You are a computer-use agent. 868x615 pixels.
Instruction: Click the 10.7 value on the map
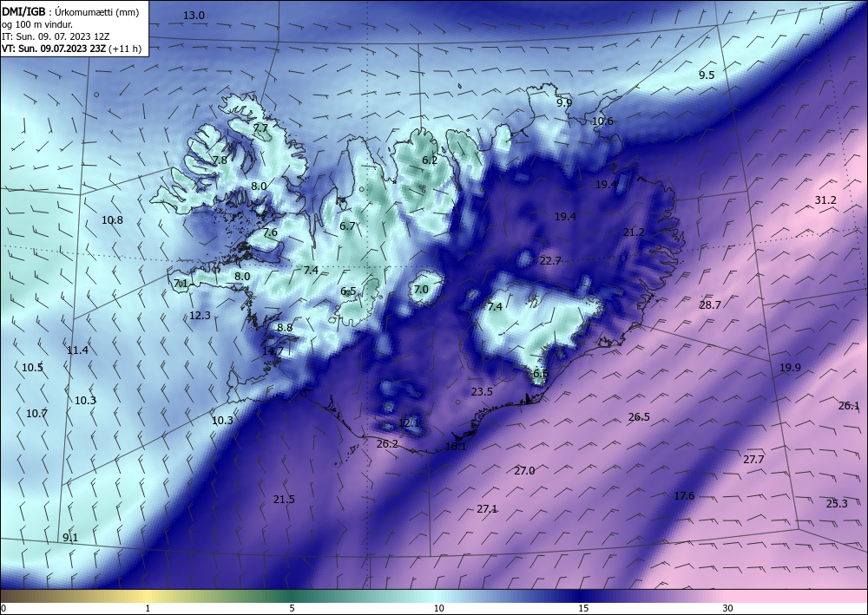(36, 414)
